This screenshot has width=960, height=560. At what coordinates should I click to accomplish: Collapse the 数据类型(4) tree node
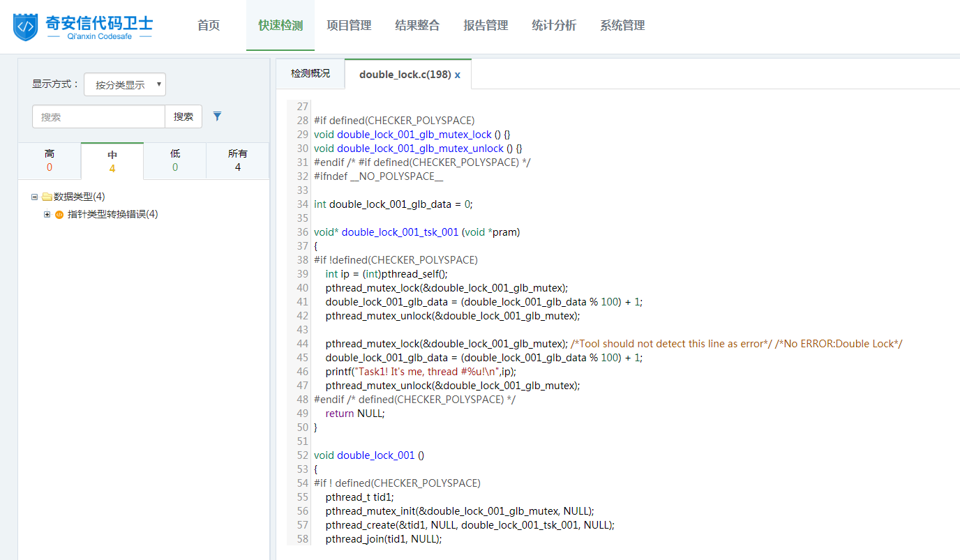[x=34, y=197]
